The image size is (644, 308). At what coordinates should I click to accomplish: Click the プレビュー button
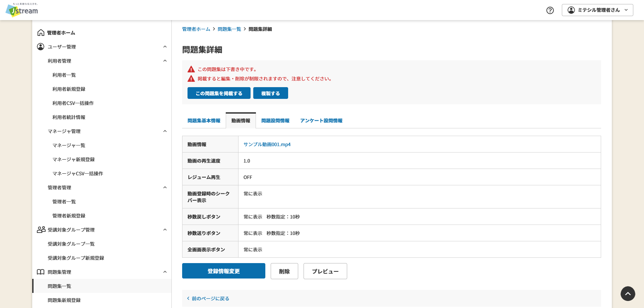[x=325, y=271]
